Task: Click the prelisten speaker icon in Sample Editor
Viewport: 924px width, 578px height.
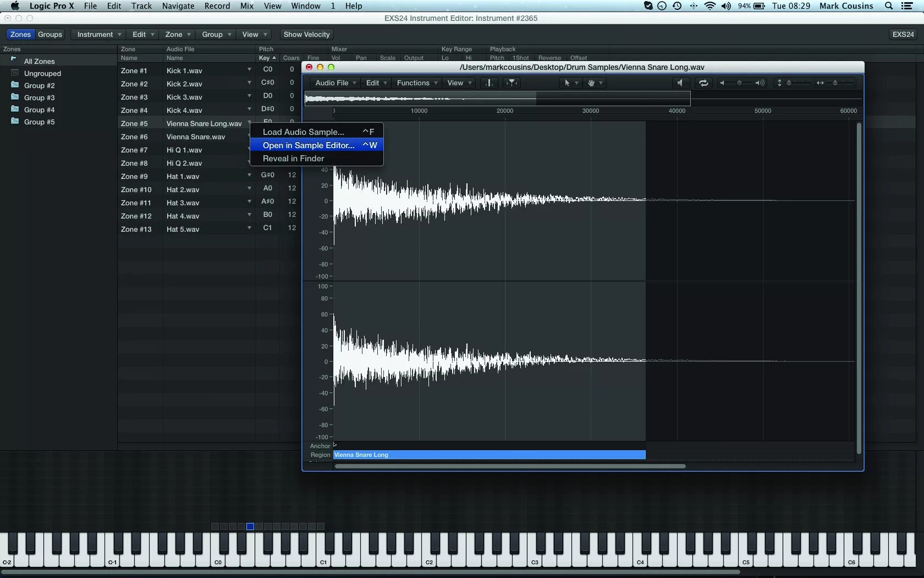Action: tap(680, 83)
